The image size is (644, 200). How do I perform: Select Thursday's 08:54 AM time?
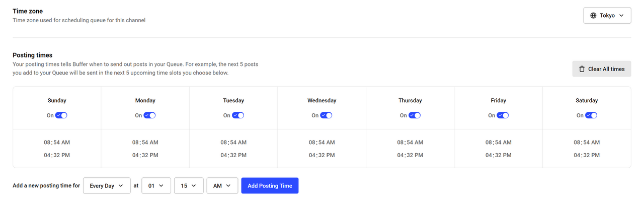[x=410, y=143]
